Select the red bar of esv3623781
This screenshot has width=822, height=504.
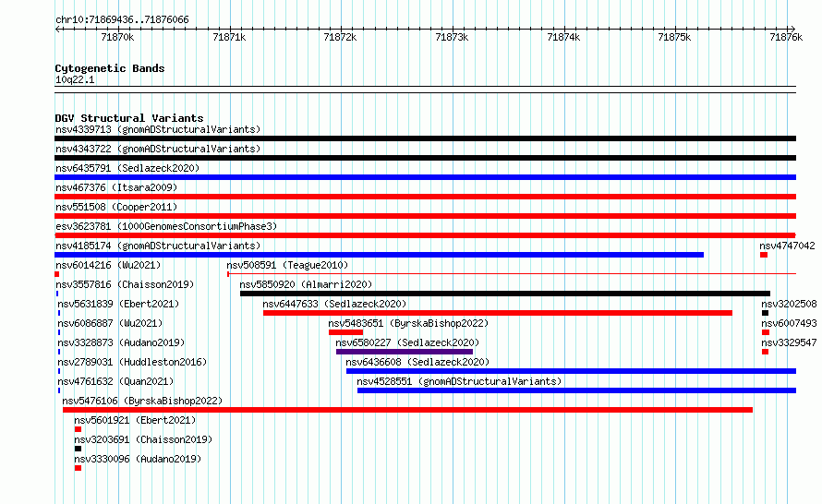(x=425, y=235)
